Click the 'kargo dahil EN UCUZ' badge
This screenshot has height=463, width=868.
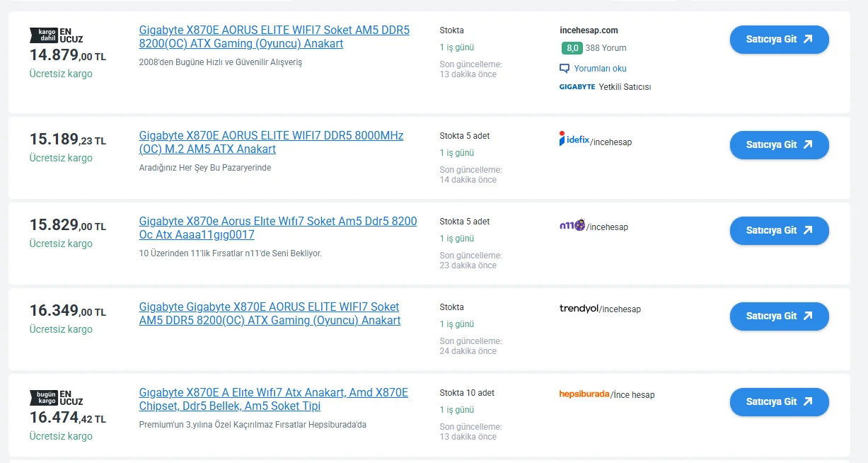(x=56, y=35)
